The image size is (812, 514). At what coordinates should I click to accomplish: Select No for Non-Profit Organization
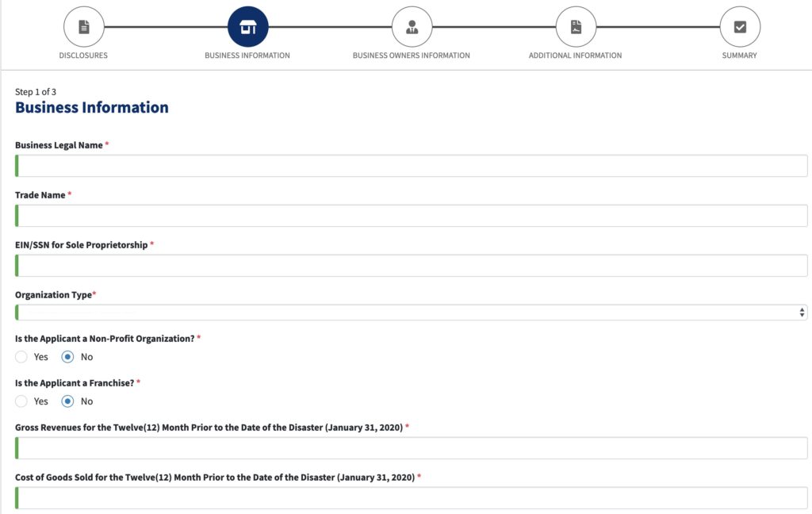68,357
